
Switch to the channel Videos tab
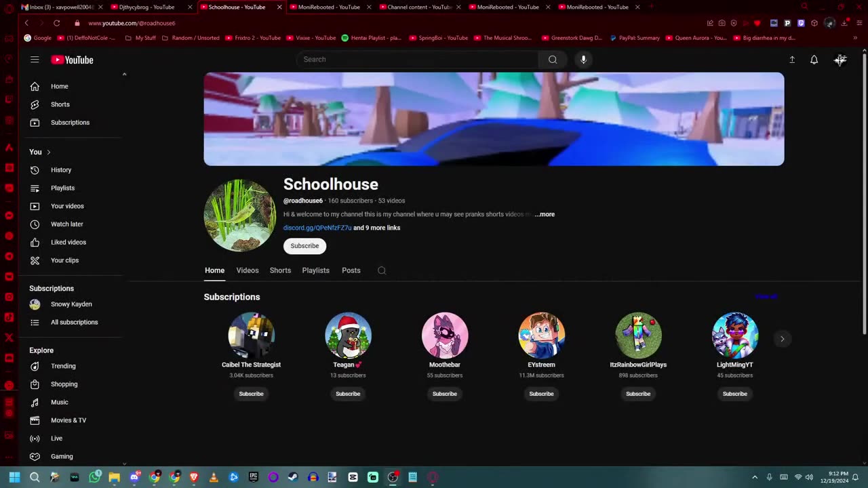pos(248,270)
